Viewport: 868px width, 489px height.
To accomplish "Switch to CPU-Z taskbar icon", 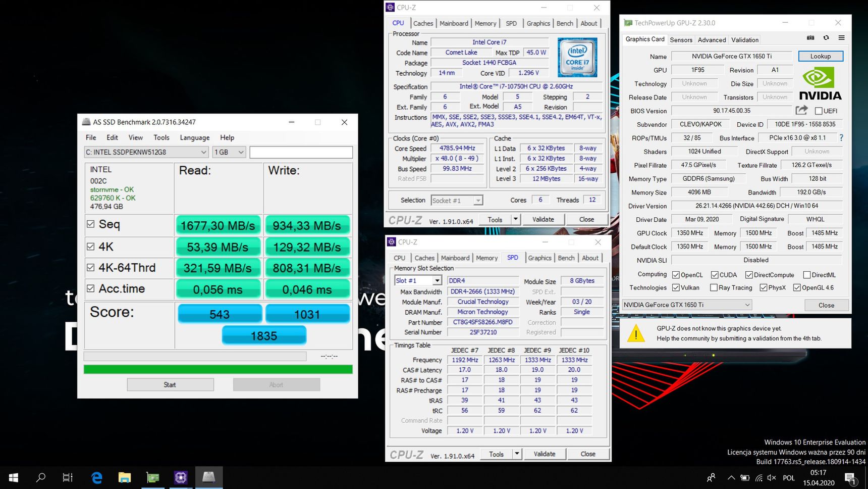I will 181,477.
